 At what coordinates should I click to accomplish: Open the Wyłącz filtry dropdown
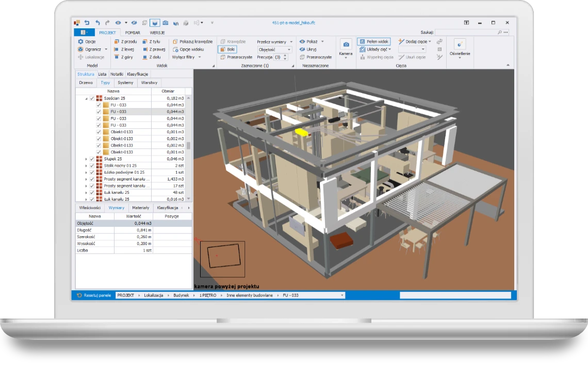point(200,57)
